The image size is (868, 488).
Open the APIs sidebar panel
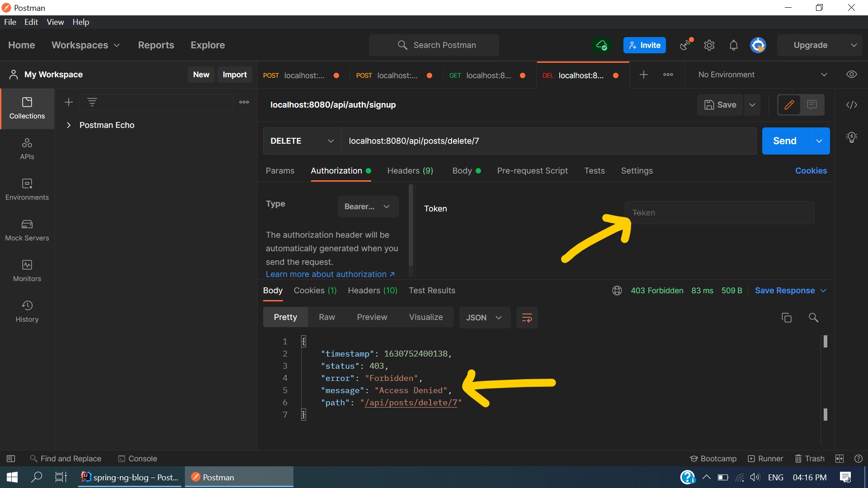coord(27,149)
